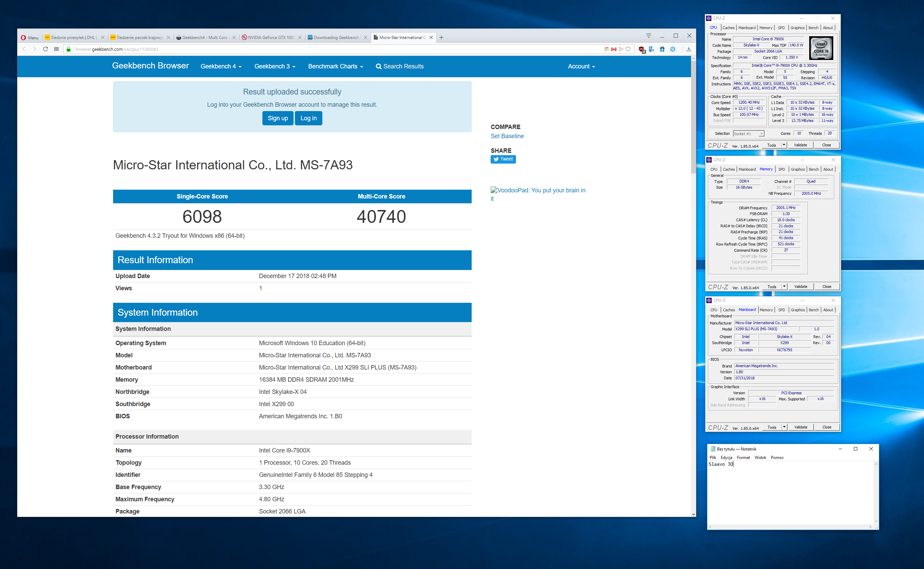Image resolution: width=924 pixels, height=569 pixels.
Task: Open the Socket #1 selection combo box
Action: point(749,133)
